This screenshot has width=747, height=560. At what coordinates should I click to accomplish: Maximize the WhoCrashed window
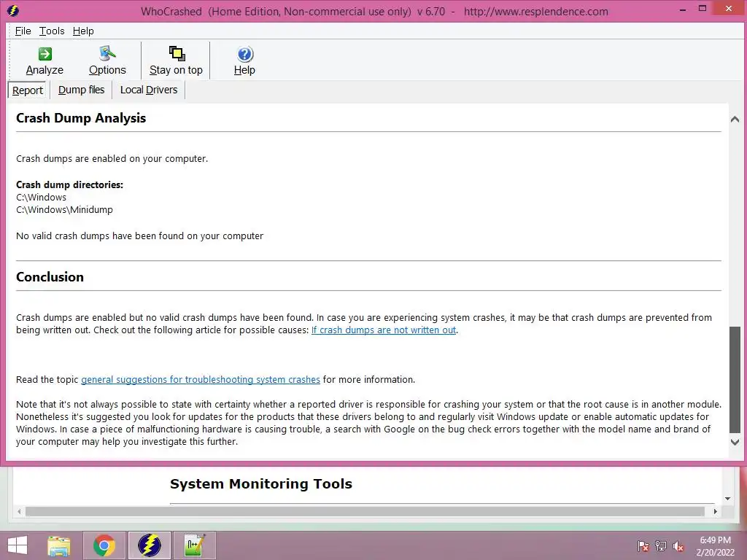click(703, 8)
